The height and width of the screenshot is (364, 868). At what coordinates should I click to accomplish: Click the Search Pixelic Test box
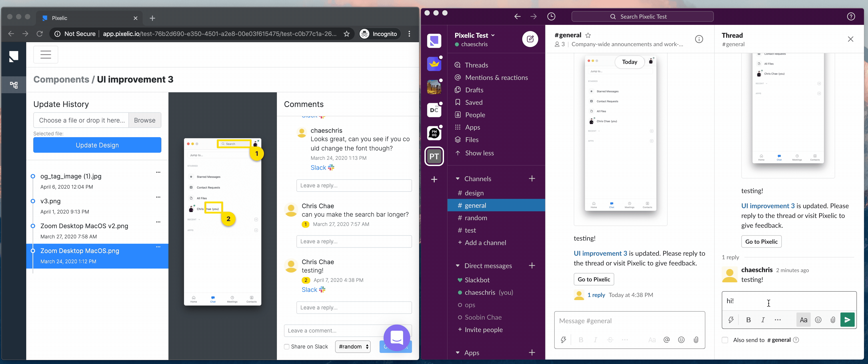tap(642, 17)
